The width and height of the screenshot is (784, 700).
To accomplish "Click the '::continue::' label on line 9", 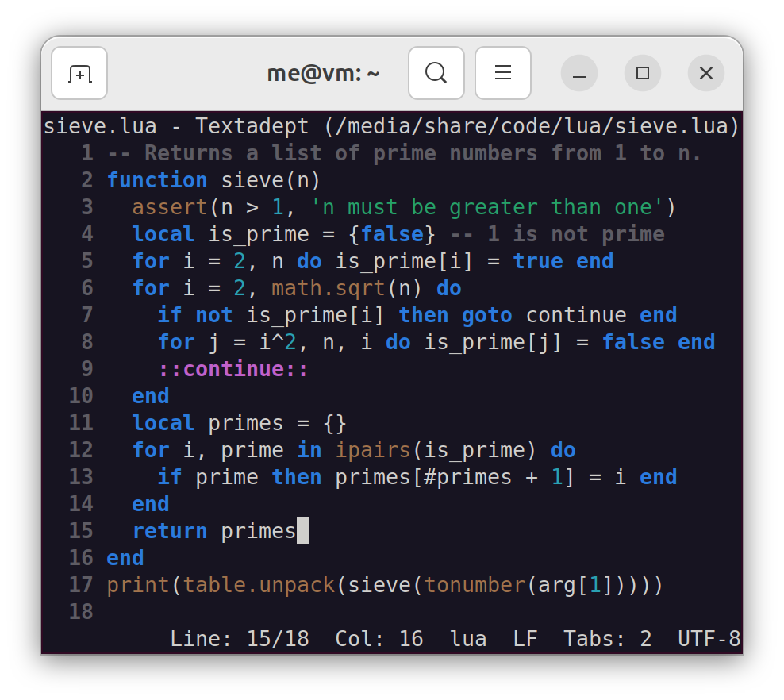I will pos(233,369).
